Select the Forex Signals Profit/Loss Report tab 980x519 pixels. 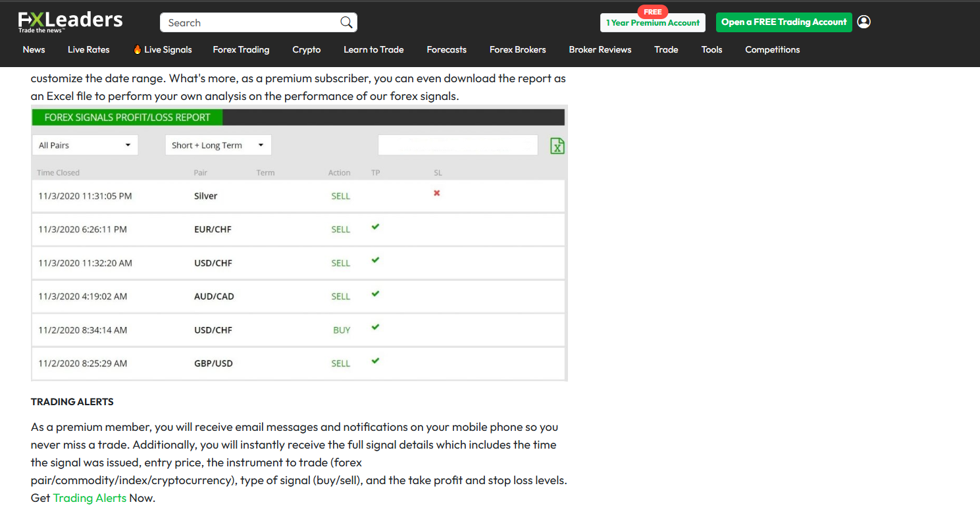(x=127, y=117)
